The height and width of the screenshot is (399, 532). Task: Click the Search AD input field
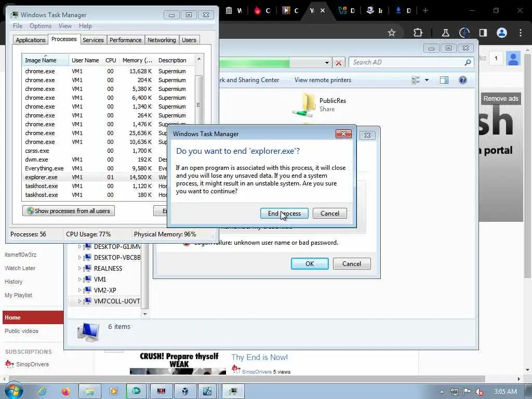[407, 62]
